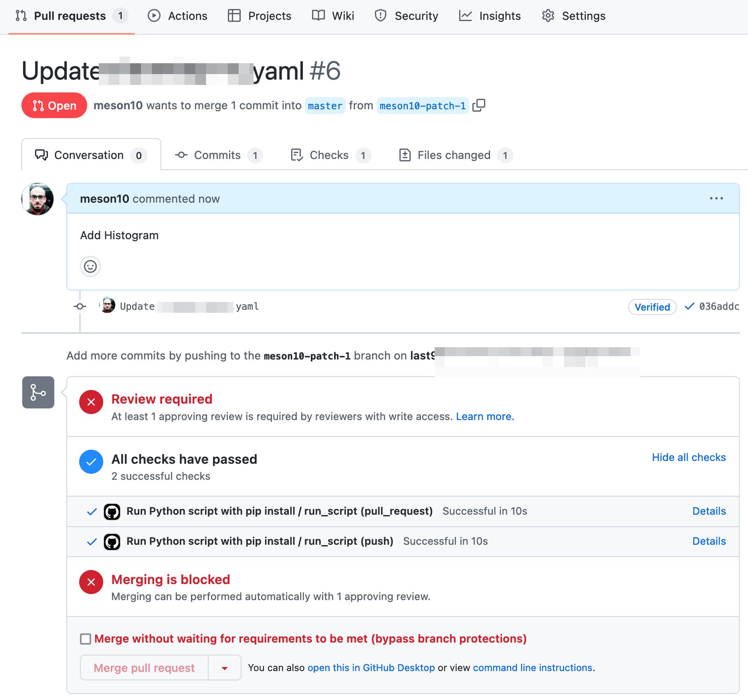Click GitHub Actions logo on push check

click(x=112, y=542)
